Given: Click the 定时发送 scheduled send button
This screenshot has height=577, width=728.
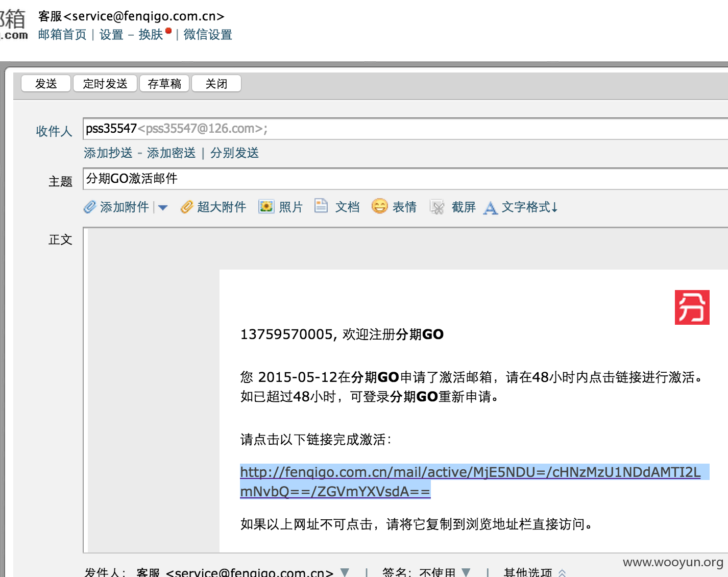Looking at the screenshot, I should point(105,83).
